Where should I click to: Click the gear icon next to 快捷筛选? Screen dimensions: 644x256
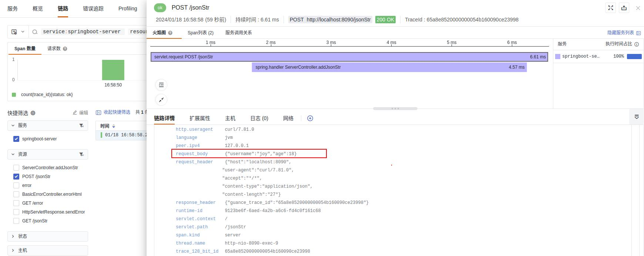coord(33,113)
